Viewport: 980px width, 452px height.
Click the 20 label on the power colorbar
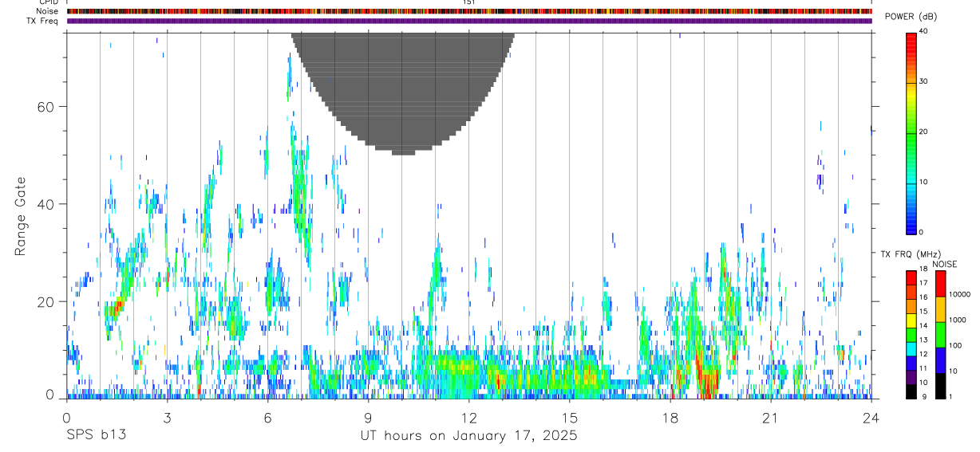tap(923, 132)
